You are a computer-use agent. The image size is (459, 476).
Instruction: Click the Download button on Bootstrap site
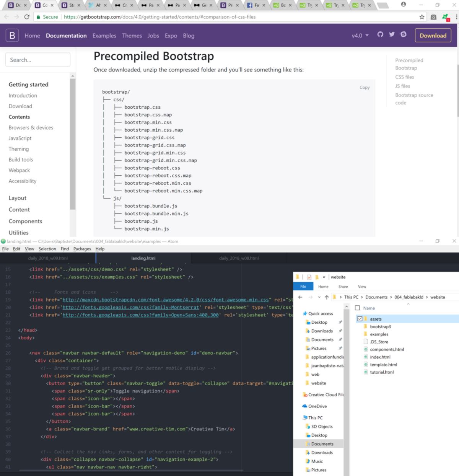[x=433, y=36]
